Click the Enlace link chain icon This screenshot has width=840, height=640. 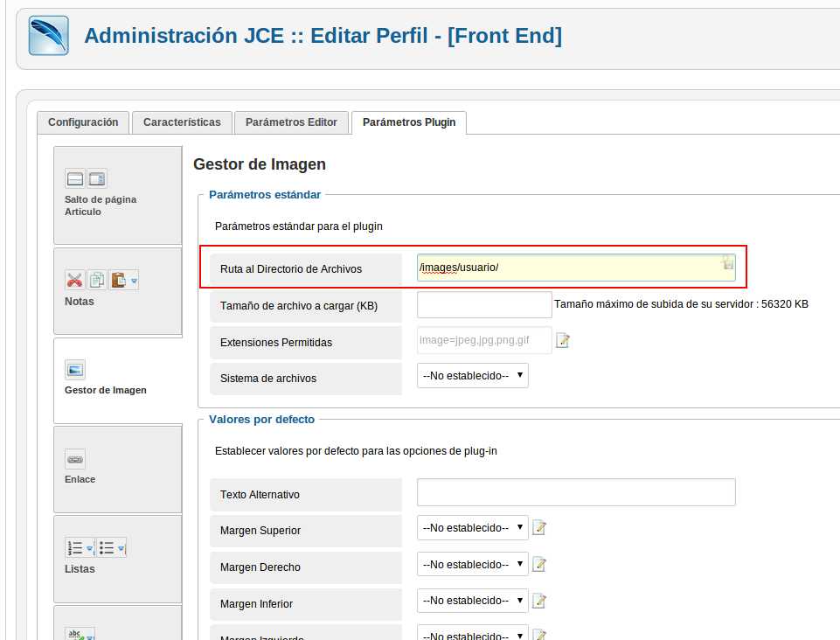click(x=75, y=459)
